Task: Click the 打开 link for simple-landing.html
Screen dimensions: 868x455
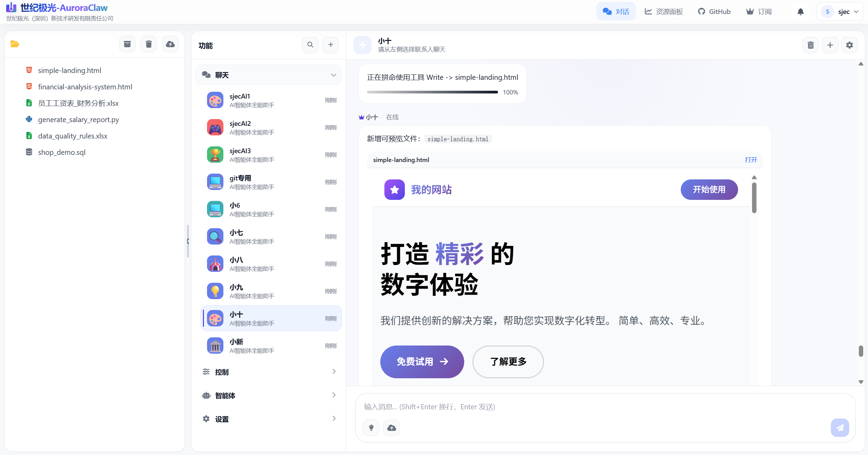Action: (751, 160)
